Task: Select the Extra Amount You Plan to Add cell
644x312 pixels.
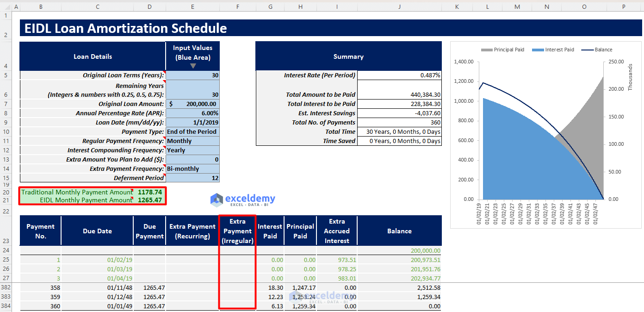Action: pyautogui.click(x=192, y=160)
